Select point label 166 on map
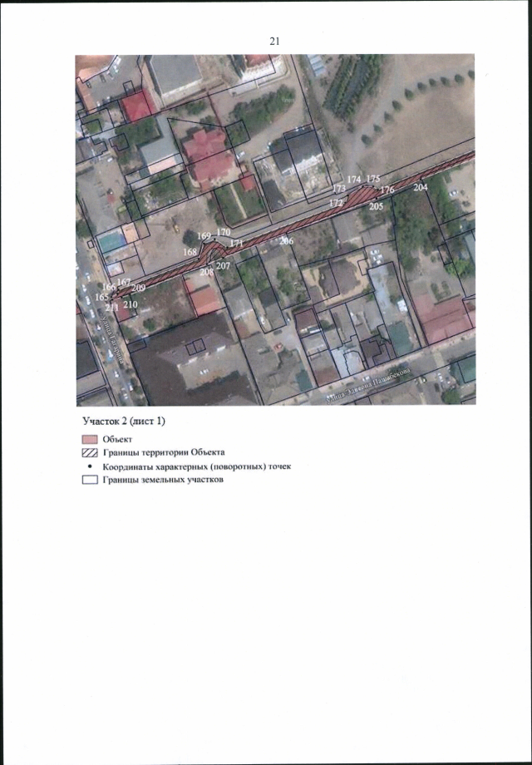The image size is (532, 765). [111, 288]
